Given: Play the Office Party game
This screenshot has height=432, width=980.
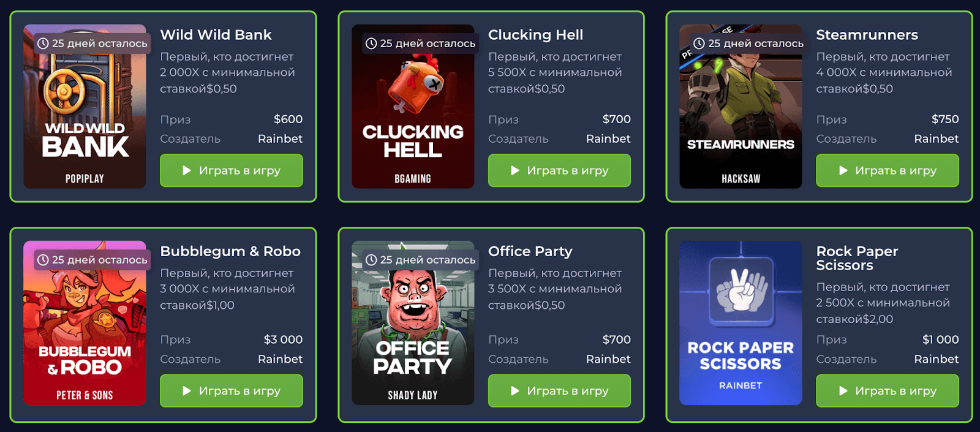Looking at the screenshot, I should click(559, 391).
